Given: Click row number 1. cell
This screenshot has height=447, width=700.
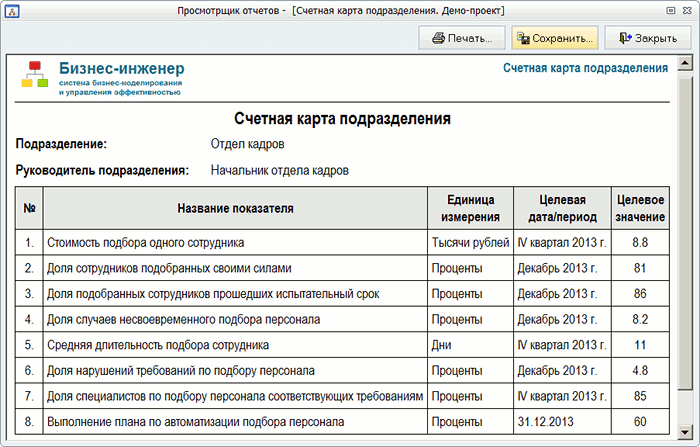Looking at the screenshot, I should coord(29,242).
